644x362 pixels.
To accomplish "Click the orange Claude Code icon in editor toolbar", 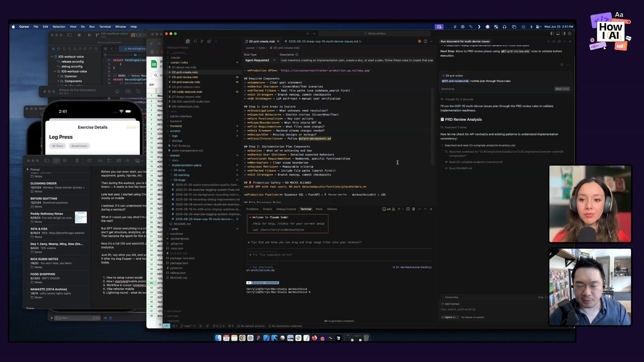I will pos(419,41).
